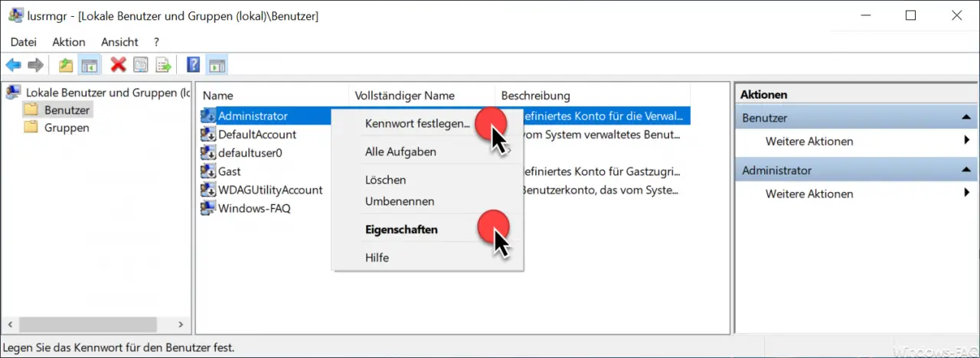Click 'Benutzerkonto, das vom Syste…' description
The height and width of the screenshot is (358, 980).
coord(599,190)
